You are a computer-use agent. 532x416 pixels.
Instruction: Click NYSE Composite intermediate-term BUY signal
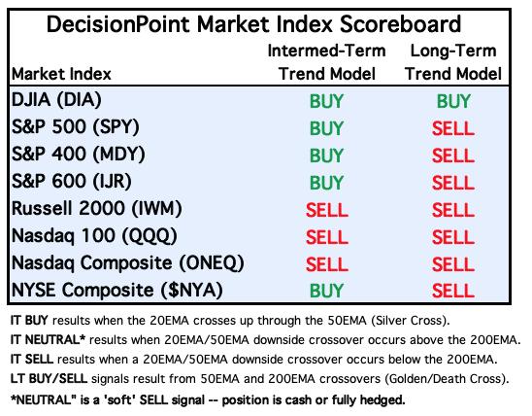pyautogui.click(x=327, y=291)
